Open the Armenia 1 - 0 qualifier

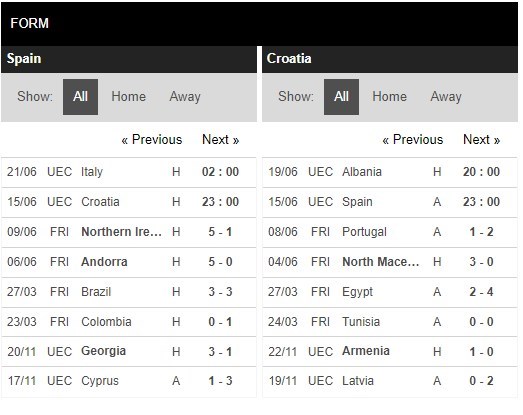coord(390,352)
